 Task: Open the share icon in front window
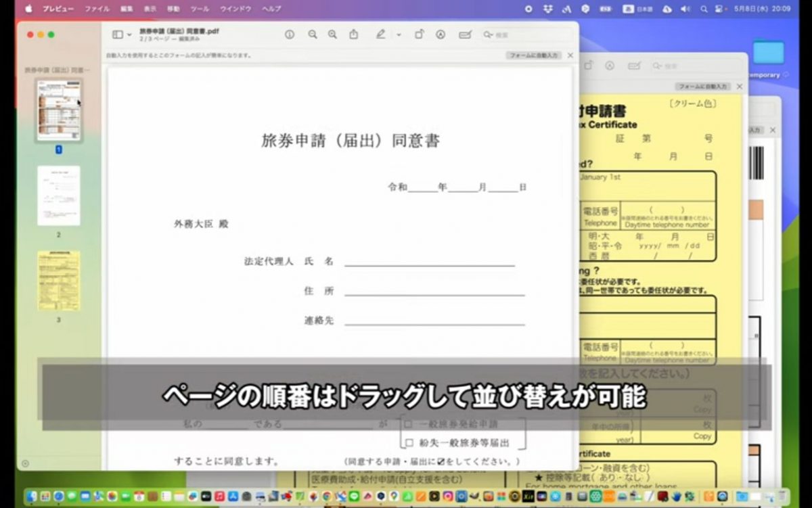353,34
